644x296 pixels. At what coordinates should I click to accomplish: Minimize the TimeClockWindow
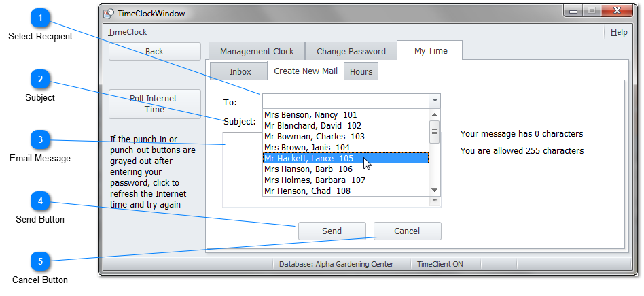click(x=573, y=10)
